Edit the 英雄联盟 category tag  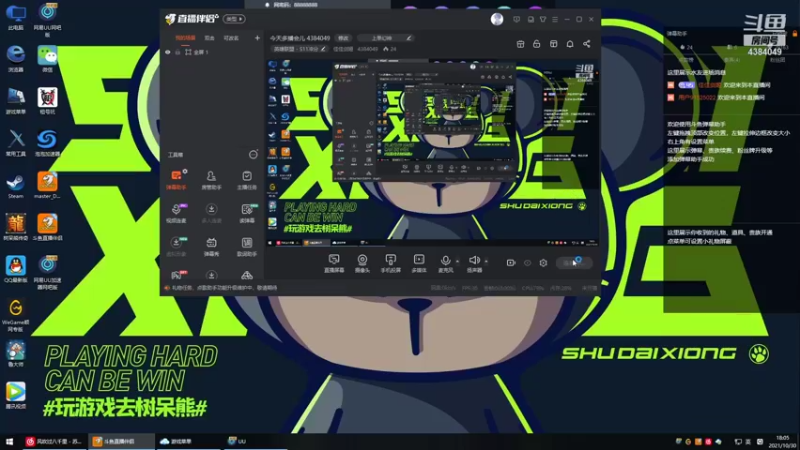(298, 49)
